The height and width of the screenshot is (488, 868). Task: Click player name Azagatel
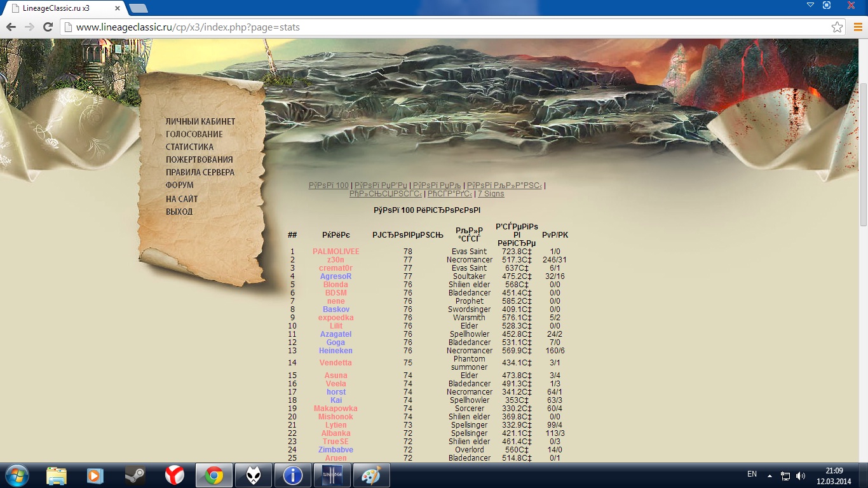click(336, 334)
